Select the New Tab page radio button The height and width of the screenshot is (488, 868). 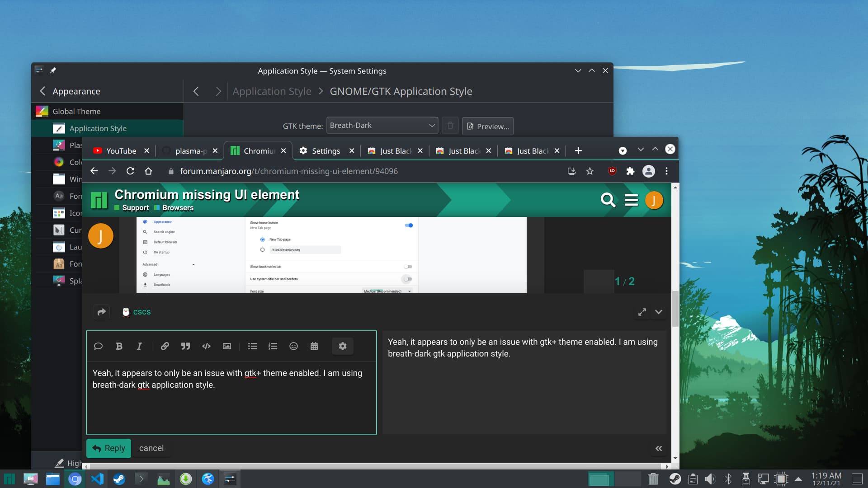[262, 239]
